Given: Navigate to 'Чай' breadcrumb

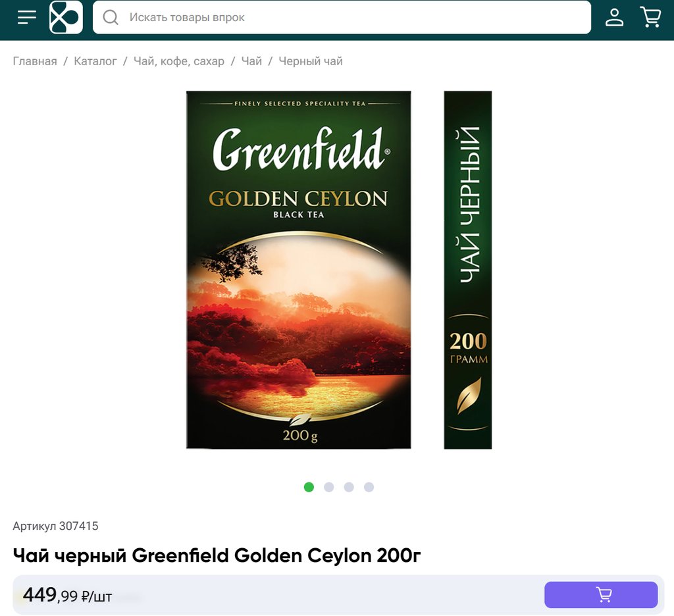Looking at the screenshot, I should tap(251, 61).
